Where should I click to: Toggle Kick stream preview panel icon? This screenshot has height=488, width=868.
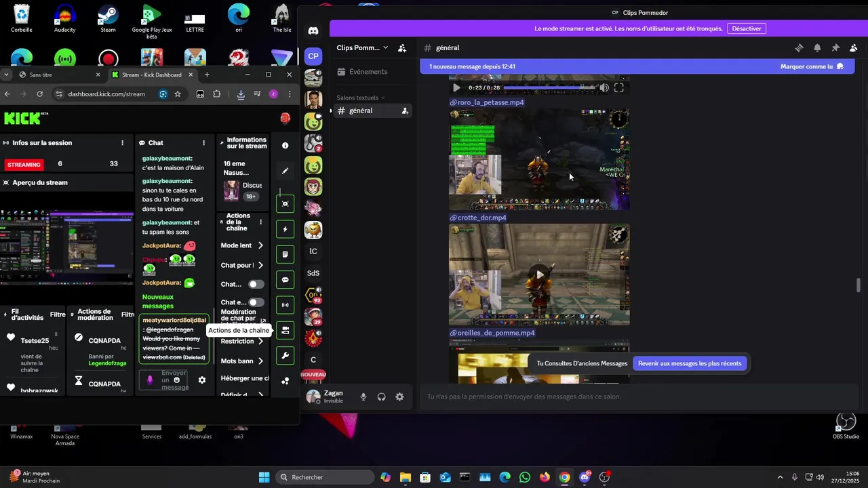pos(285,204)
